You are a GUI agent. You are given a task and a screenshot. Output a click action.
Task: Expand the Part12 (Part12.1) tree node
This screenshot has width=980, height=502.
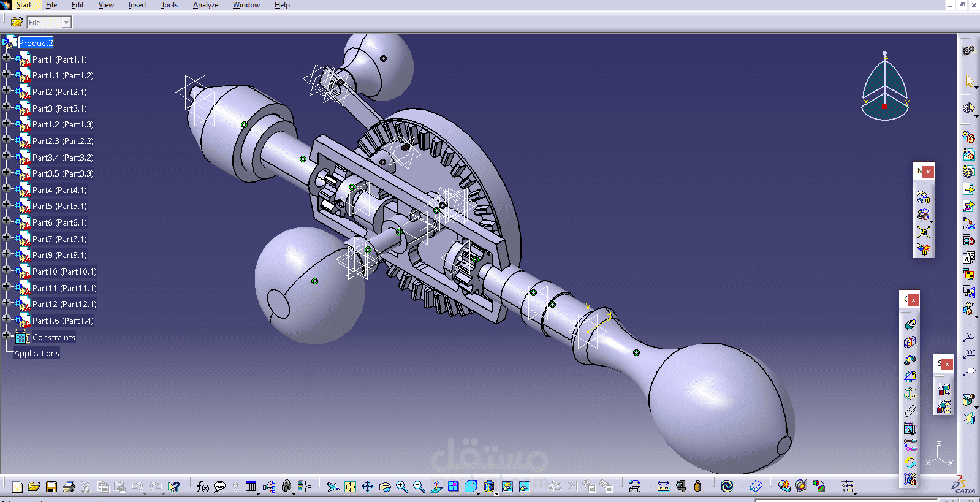point(7,303)
